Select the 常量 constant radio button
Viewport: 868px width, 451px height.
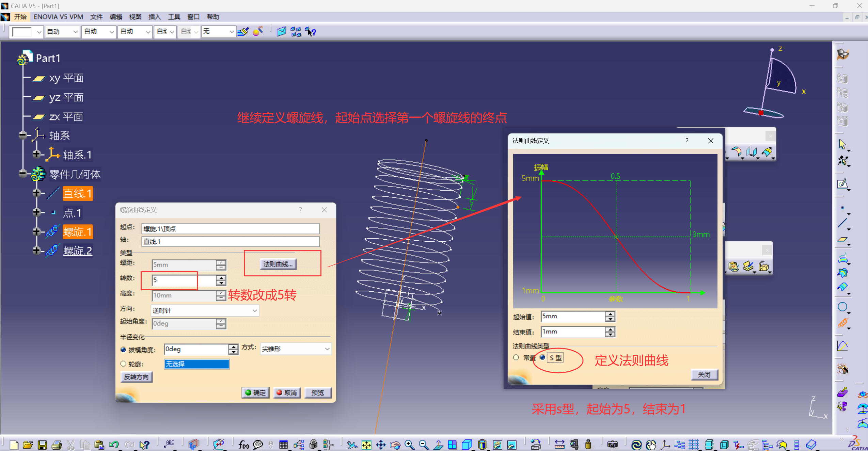point(516,357)
